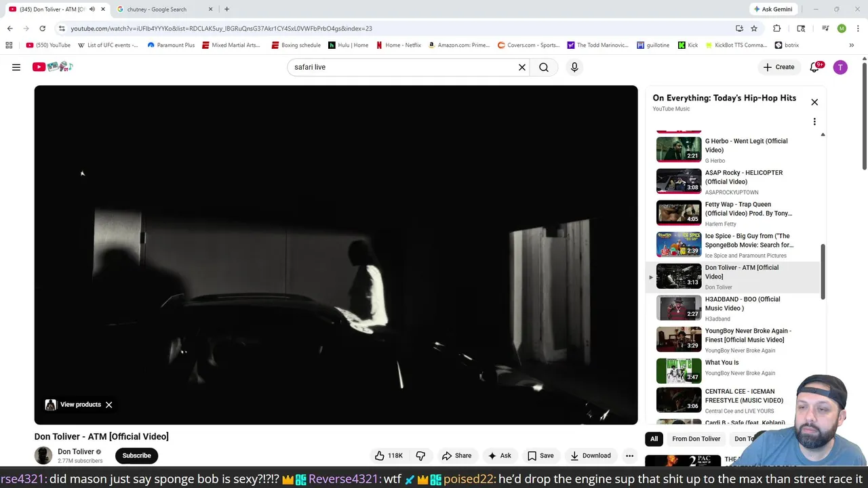
Task: Open Ask Gemini in Chrome
Action: tap(772, 9)
